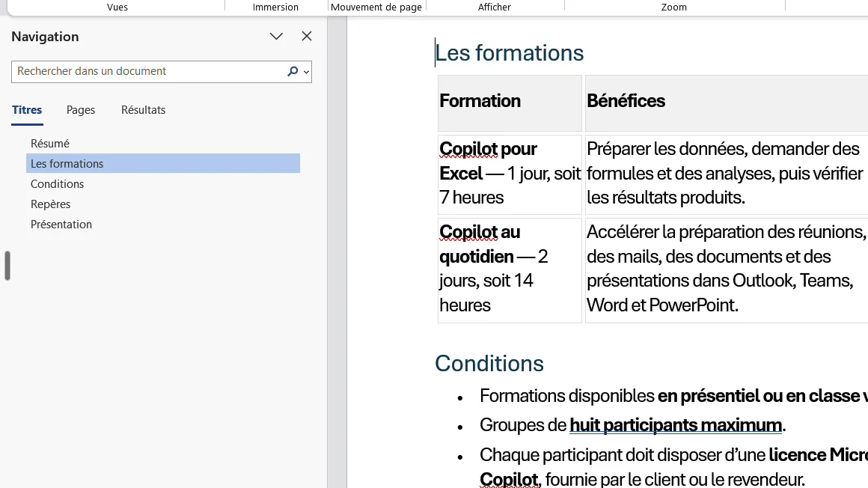Switch to the Titres tab
The width and height of the screenshot is (868, 488).
click(x=27, y=110)
